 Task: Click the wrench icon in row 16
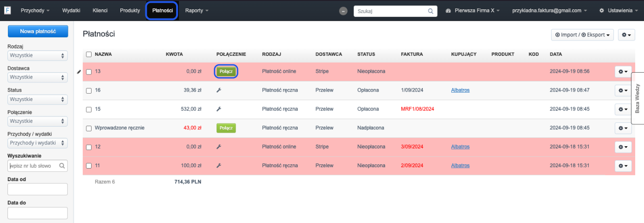point(219,90)
